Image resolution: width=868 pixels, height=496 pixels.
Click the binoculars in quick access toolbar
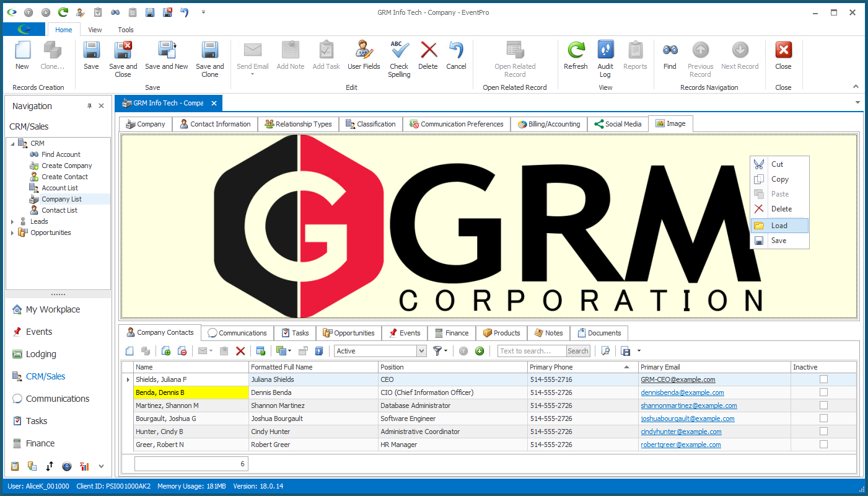pyautogui.click(x=115, y=12)
